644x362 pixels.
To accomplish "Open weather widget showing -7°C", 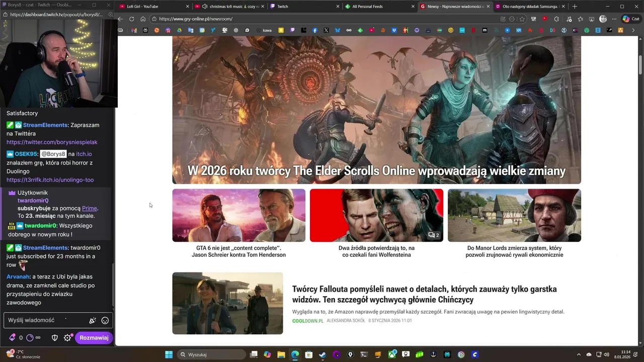I will point(23,354).
